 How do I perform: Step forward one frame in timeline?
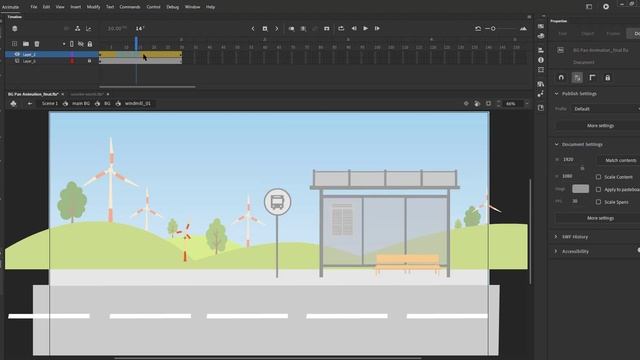click(x=377, y=29)
